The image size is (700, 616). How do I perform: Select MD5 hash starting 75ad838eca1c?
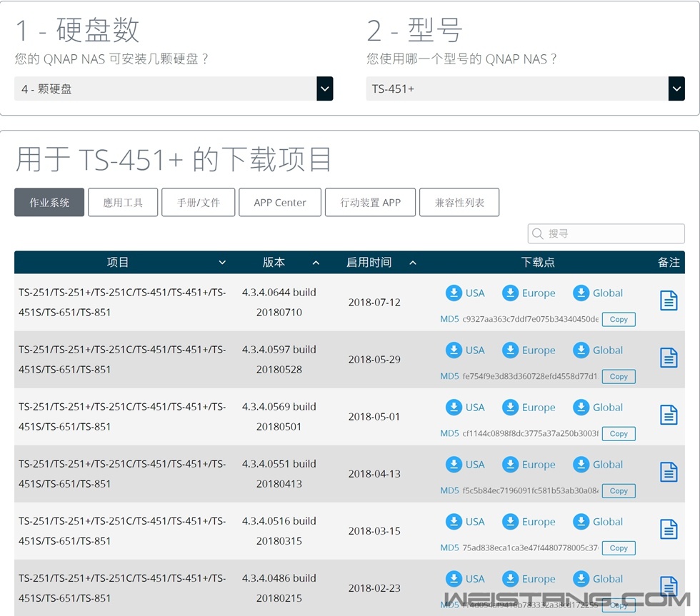pos(530,547)
